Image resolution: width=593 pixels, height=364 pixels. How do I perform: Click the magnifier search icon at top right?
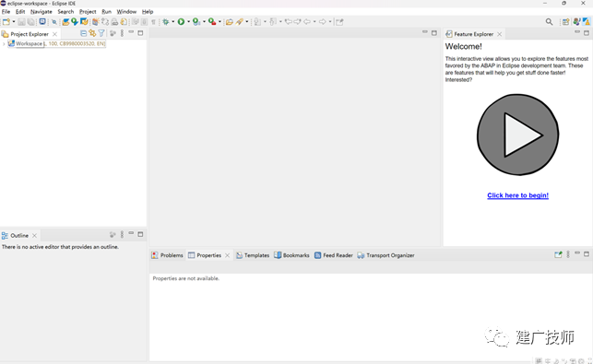coord(549,22)
